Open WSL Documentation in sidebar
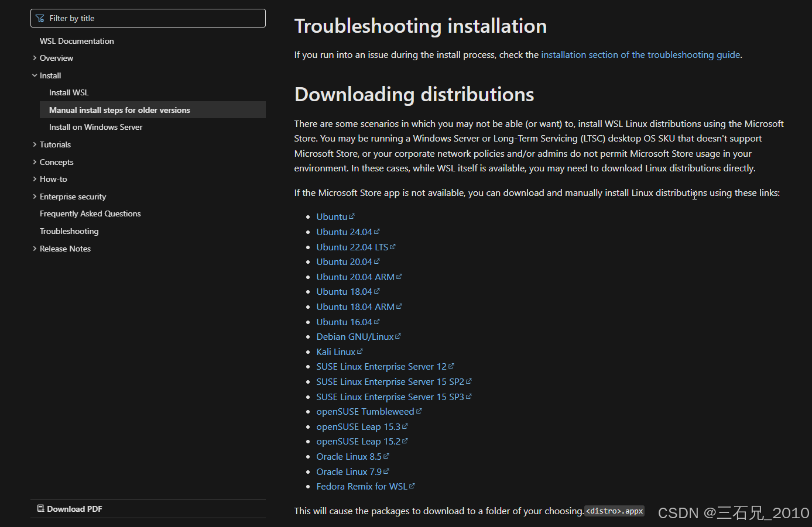Screen dimensions: 812x527 tap(77, 41)
